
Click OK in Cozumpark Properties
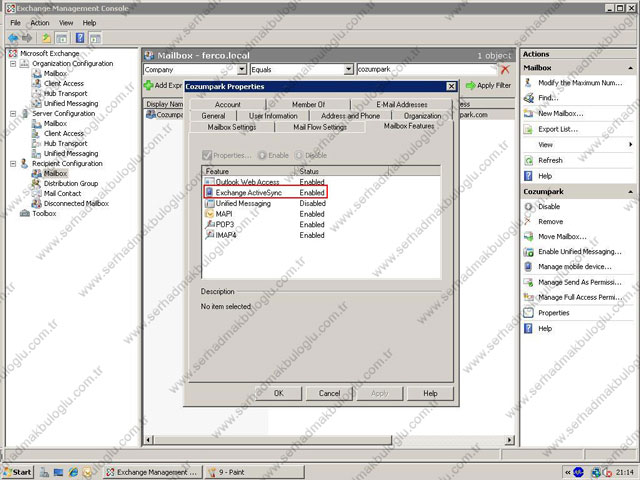278,393
